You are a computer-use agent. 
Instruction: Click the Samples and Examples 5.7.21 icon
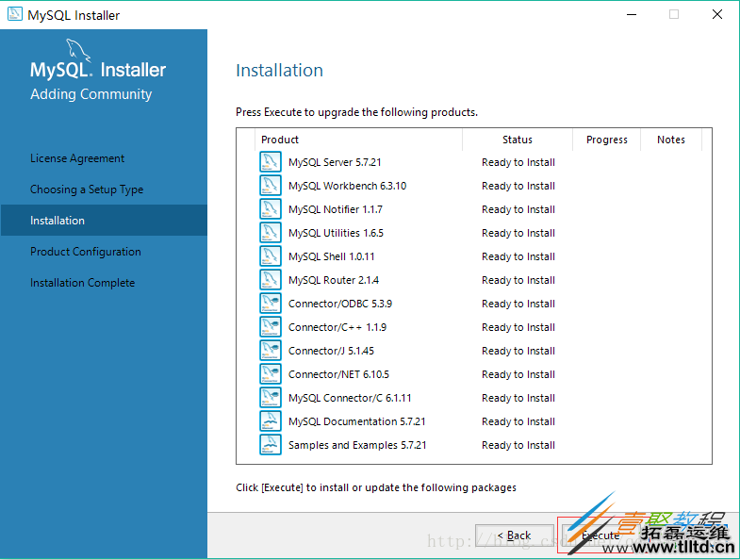coord(271,445)
